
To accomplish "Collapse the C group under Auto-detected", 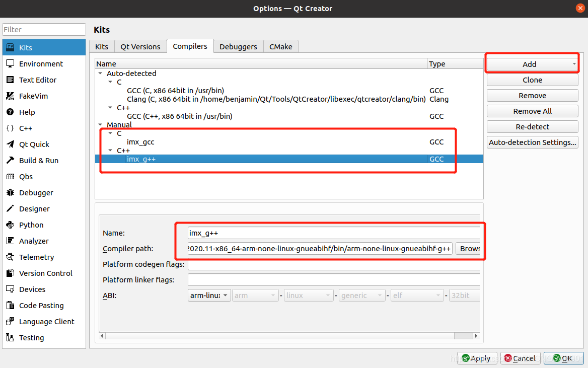I will 110,82.
